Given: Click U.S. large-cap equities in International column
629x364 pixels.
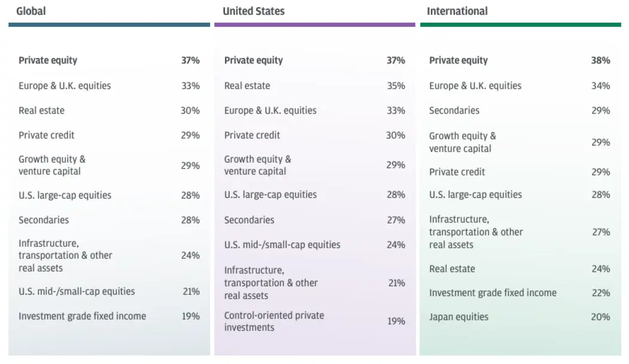Looking at the screenshot, I should (475, 195).
